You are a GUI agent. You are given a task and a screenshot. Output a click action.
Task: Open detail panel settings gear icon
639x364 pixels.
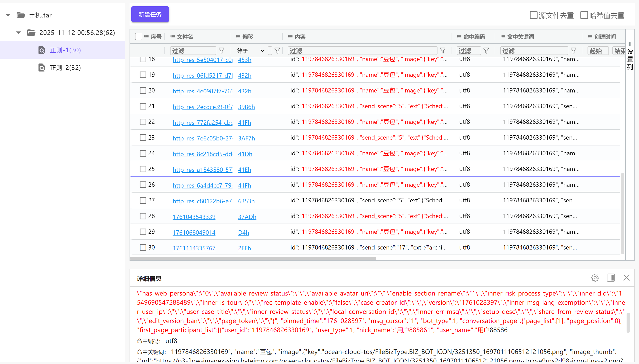[595, 278]
